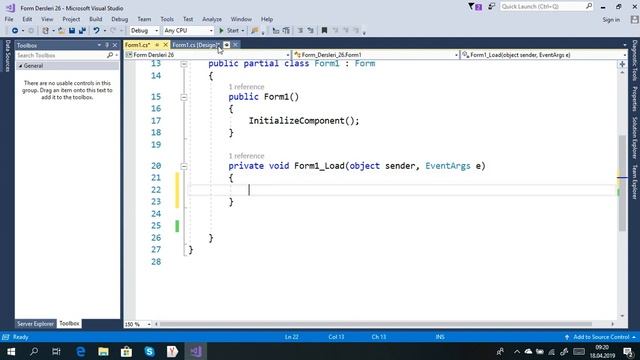This screenshot has width=640, height=360.
Task: Click the Save All icon
Action: point(82,31)
